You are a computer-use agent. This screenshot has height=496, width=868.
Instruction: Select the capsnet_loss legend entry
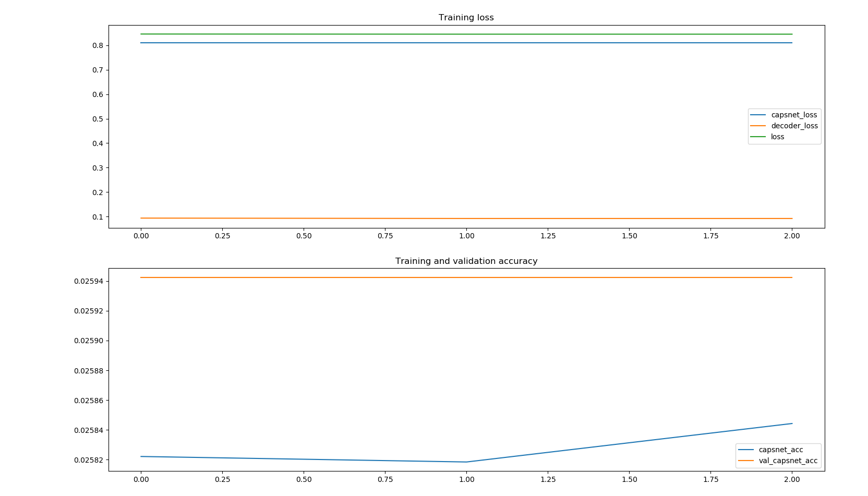(783, 115)
